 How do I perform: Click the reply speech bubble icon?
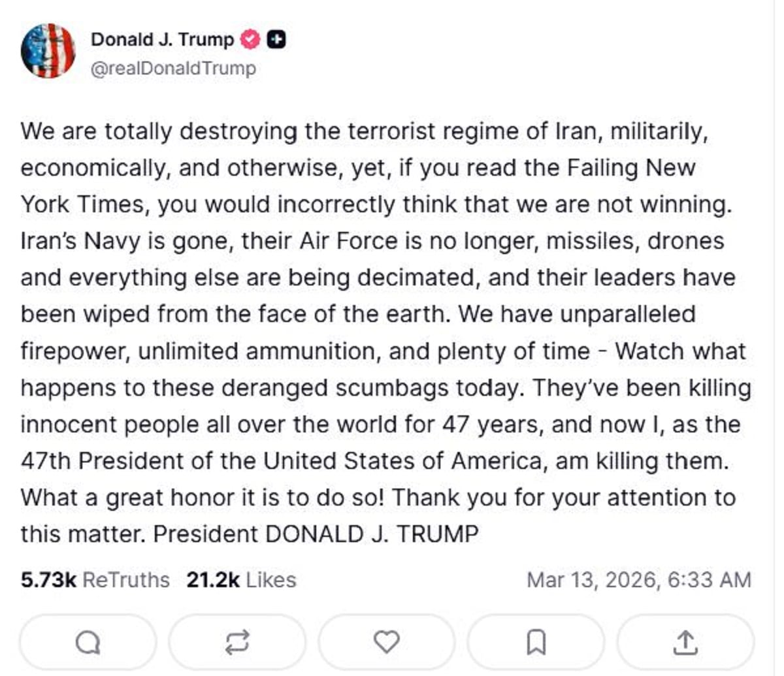point(88,643)
